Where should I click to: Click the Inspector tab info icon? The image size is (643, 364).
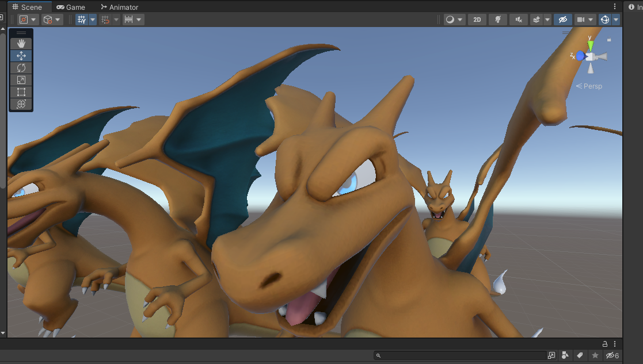(631, 7)
